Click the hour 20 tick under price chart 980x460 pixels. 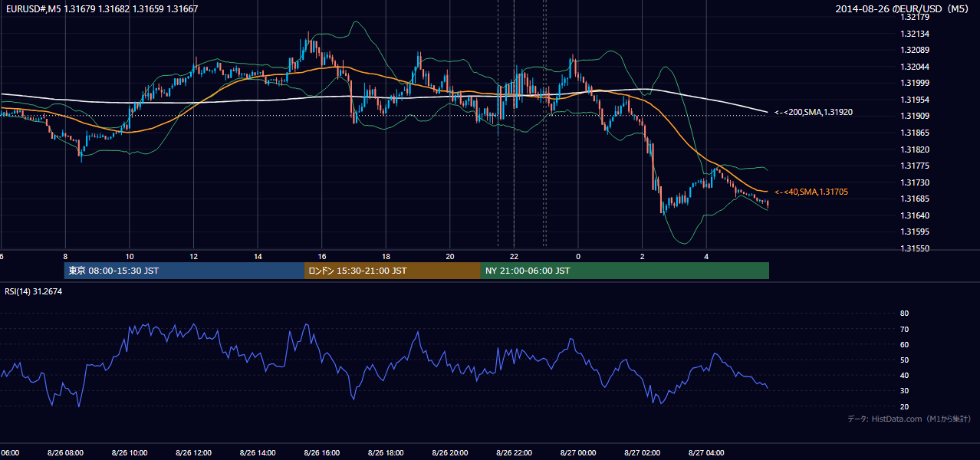click(x=450, y=257)
